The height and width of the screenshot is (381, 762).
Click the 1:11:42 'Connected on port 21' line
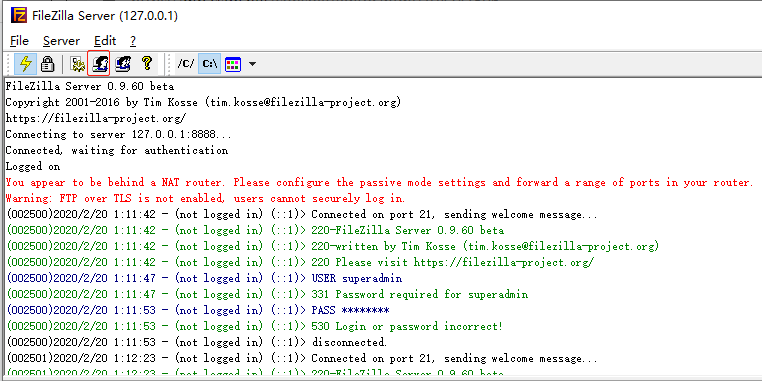click(x=302, y=214)
